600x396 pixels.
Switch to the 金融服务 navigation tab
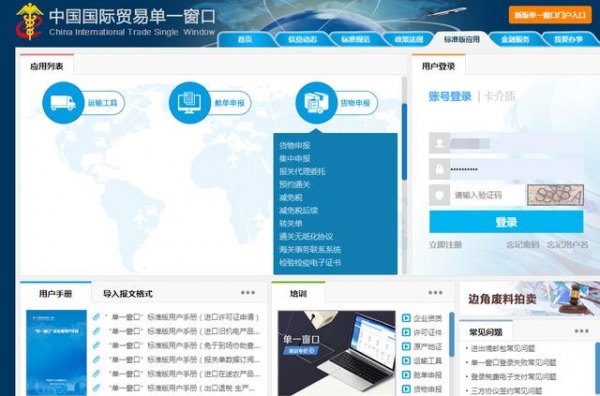[515, 39]
